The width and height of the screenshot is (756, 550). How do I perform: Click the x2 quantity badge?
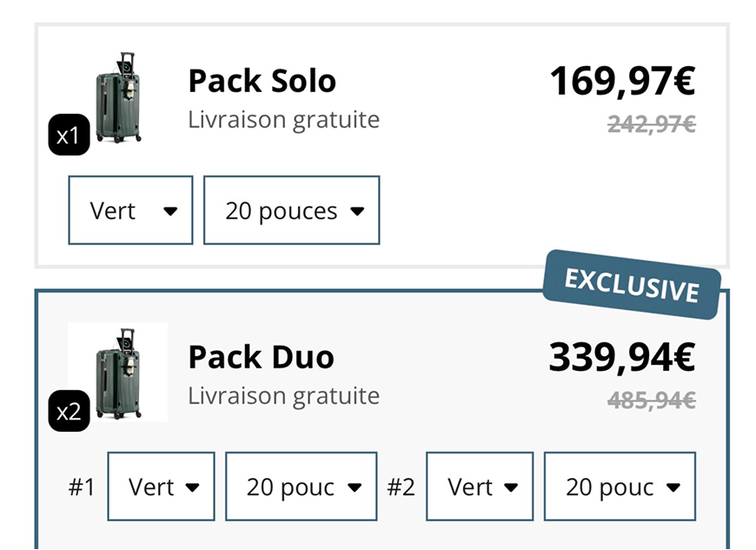coord(69,411)
